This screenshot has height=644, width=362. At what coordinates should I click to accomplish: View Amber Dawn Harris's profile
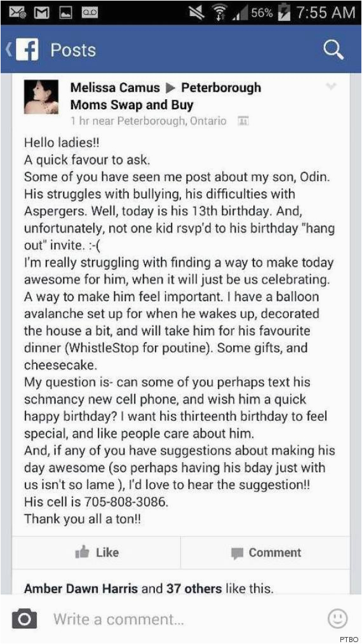(x=81, y=589)
